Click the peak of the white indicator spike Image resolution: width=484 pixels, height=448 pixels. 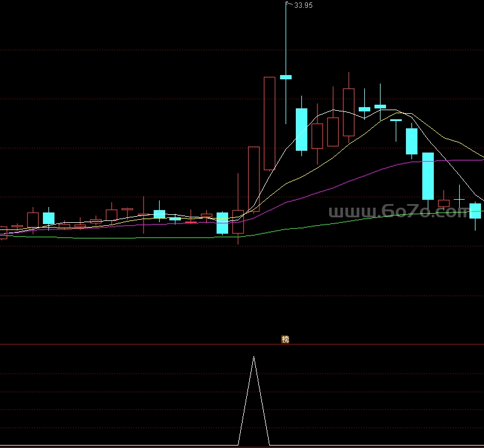pyautogui.click(x=253, y=357)
